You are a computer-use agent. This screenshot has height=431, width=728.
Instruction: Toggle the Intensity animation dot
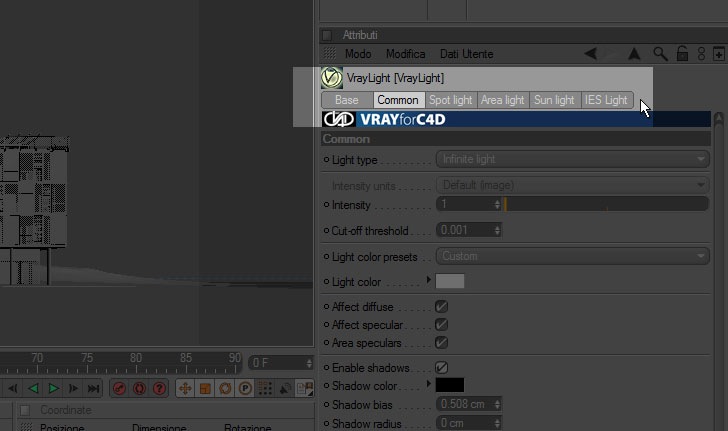click(x=326, y=204)
